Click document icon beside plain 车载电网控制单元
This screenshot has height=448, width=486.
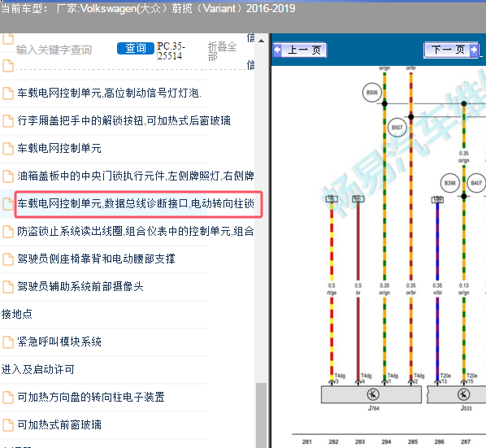click(8, 149)
